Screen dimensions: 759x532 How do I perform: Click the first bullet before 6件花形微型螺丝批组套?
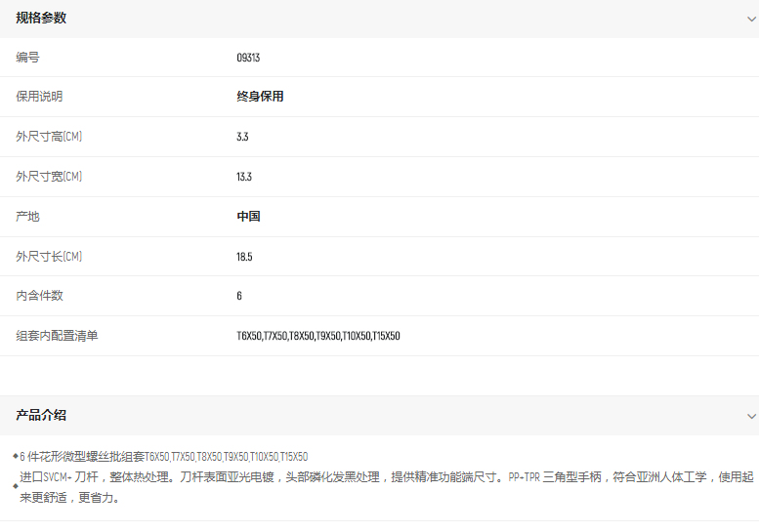pos(15,456)
